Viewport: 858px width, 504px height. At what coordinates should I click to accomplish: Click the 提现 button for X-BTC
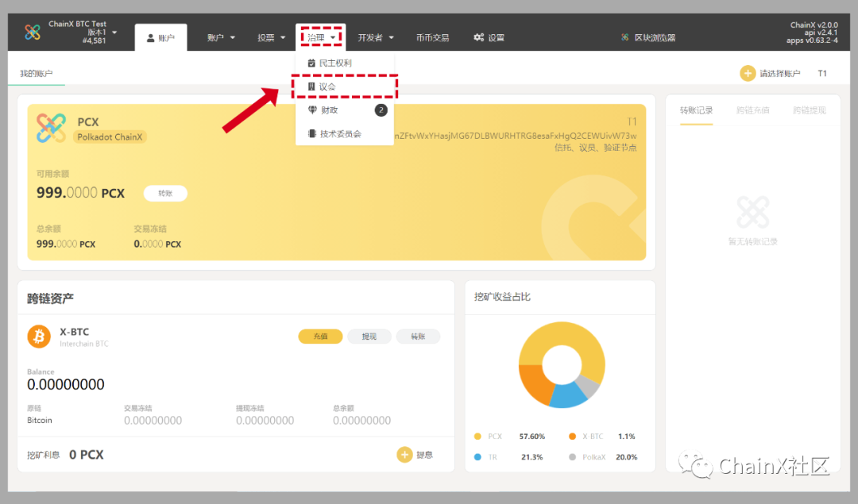369,337
